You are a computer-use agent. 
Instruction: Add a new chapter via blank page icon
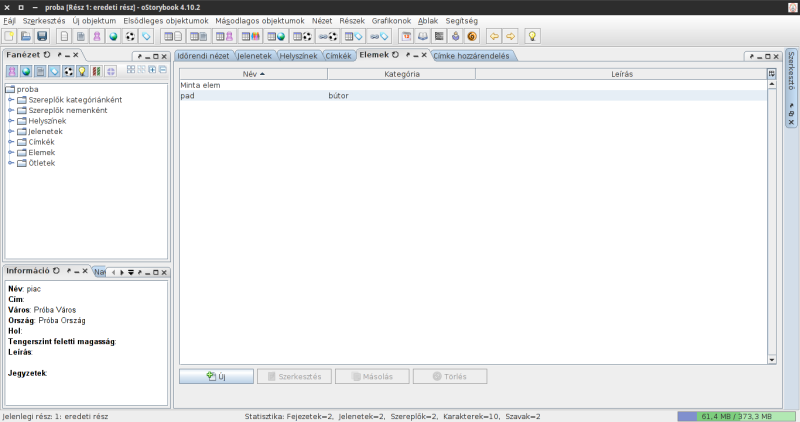[64, 36]
